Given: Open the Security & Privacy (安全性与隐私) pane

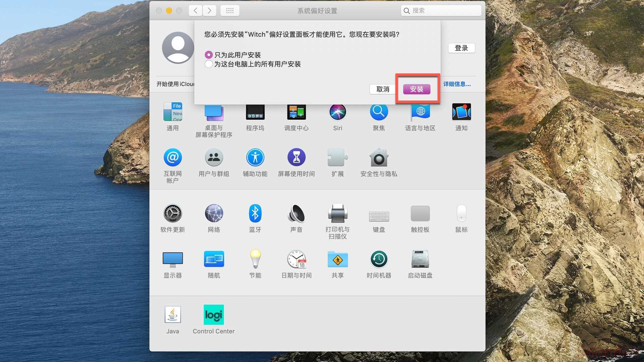Looking at the screenshot, I should pyautogui.click(x=379, y=158).
